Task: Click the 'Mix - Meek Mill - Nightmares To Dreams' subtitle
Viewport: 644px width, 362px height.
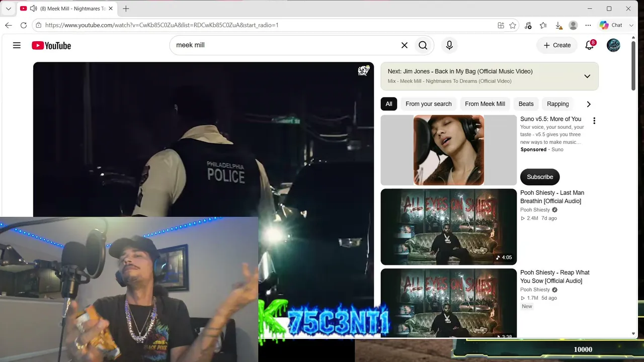Action: 449,81
